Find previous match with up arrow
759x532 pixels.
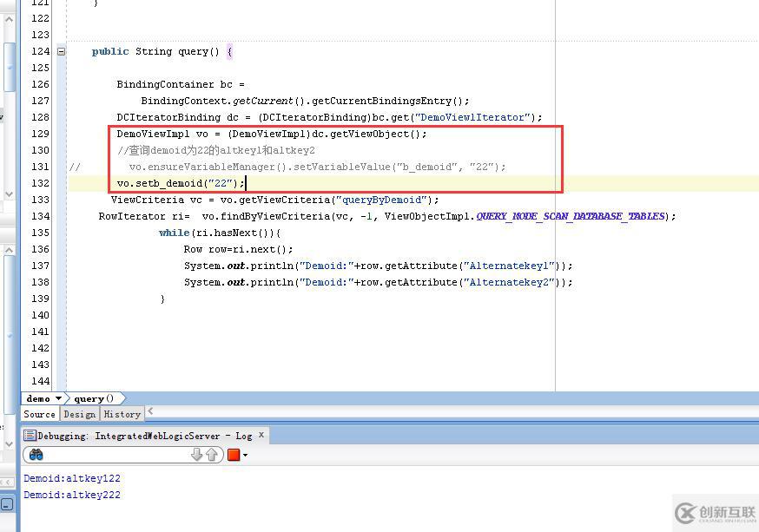pyautogui.click(x=212, y=455)
